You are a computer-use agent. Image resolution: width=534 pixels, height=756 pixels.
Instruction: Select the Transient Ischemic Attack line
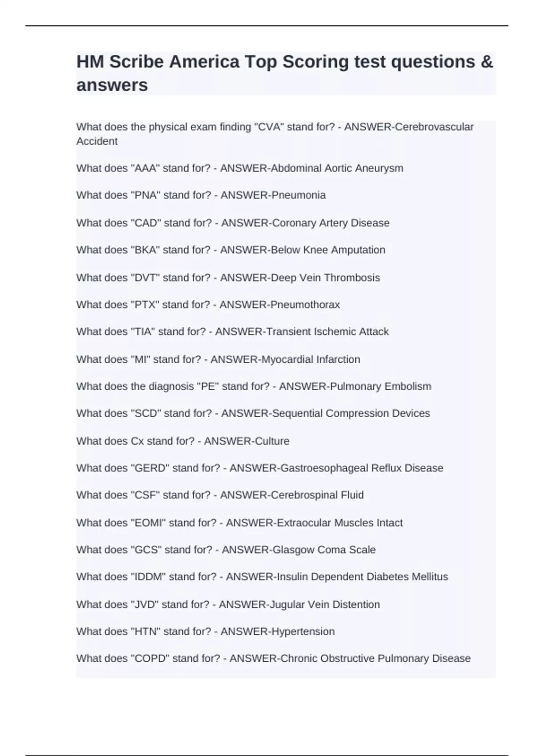point(232,332)
